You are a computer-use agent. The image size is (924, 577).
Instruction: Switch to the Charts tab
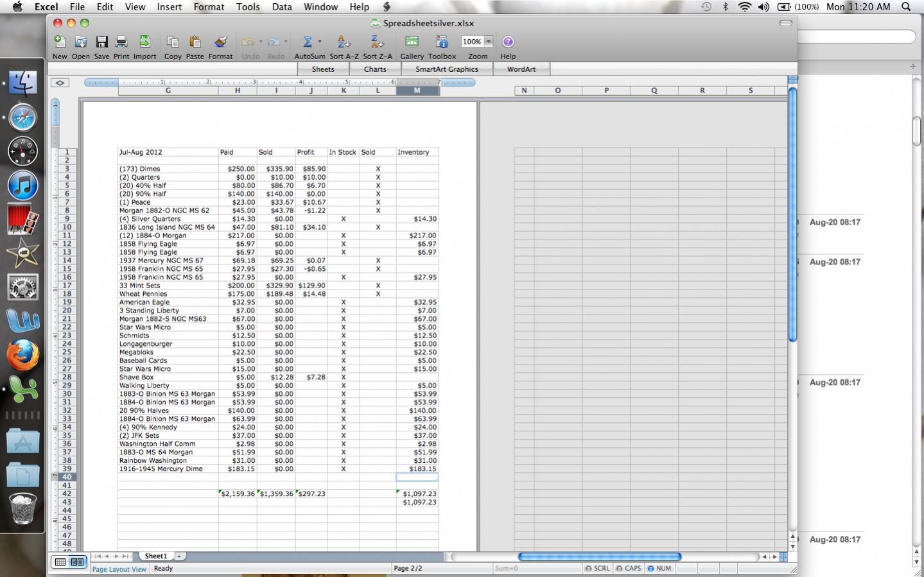coord(375,69)
